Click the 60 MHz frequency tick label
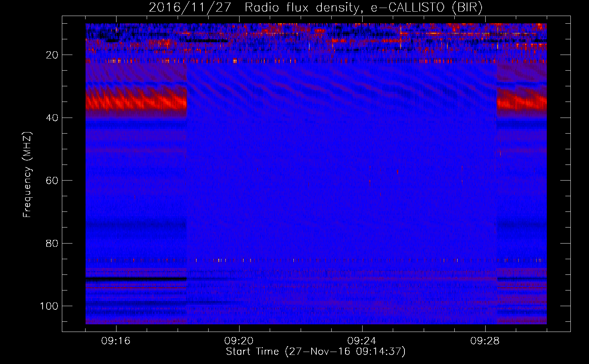This screenshot has width=589, height=364. click(x=52, y=181)
